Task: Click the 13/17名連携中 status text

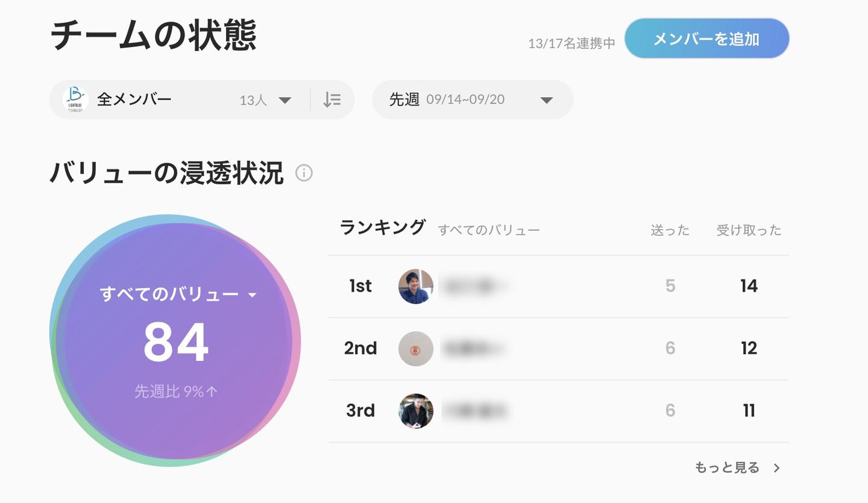Action: [x=571, y=43]
